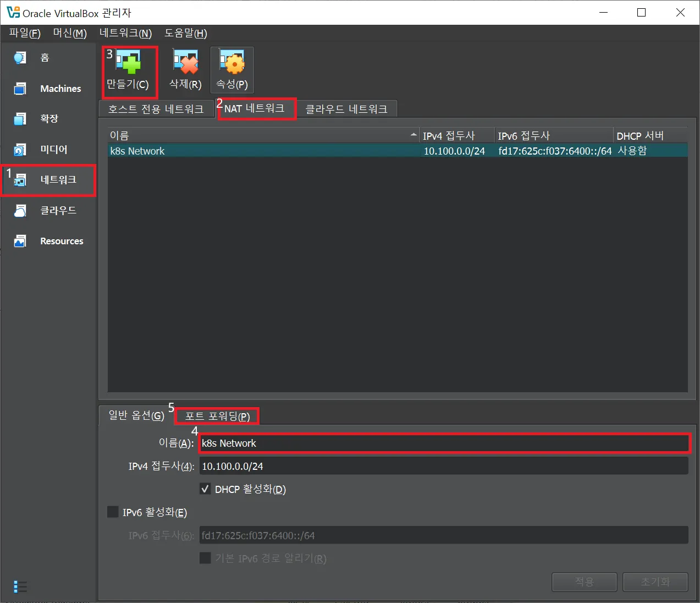Sort by IPv4 접두사 column header

457,135
